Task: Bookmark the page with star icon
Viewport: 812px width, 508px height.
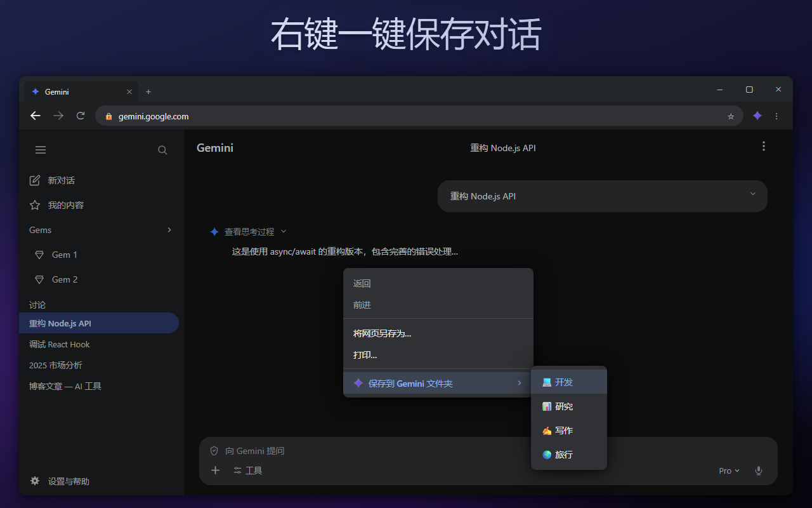Action: (731, 116)
